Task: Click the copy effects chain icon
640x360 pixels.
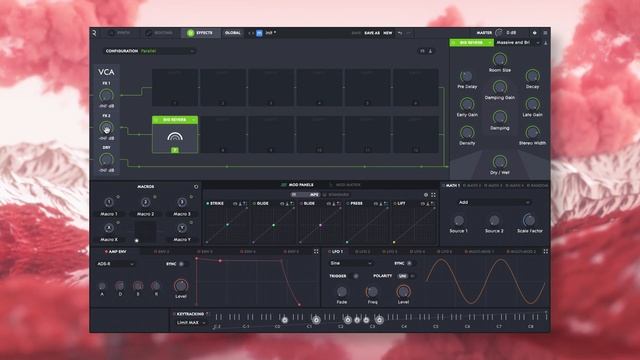Action: pos(422,51)
